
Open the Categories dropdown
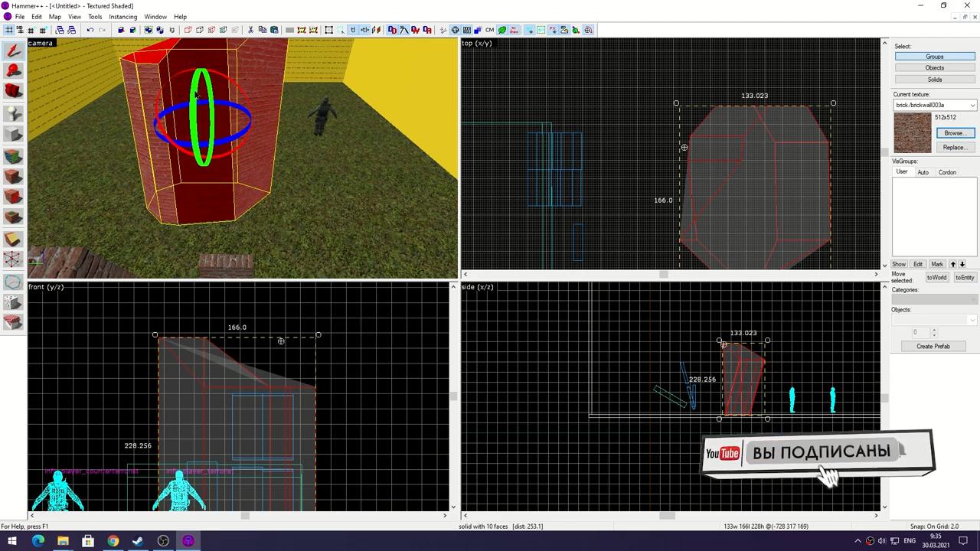click(934, 299)
